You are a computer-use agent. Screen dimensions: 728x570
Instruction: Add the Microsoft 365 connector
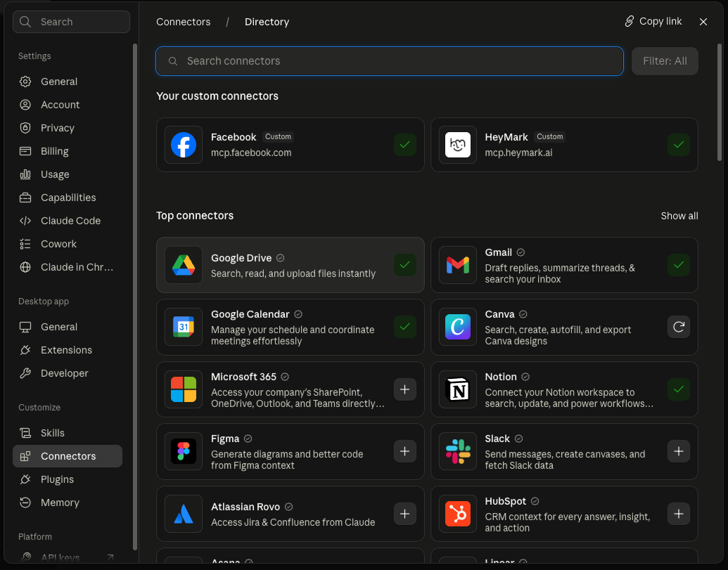tap(405, 389)
